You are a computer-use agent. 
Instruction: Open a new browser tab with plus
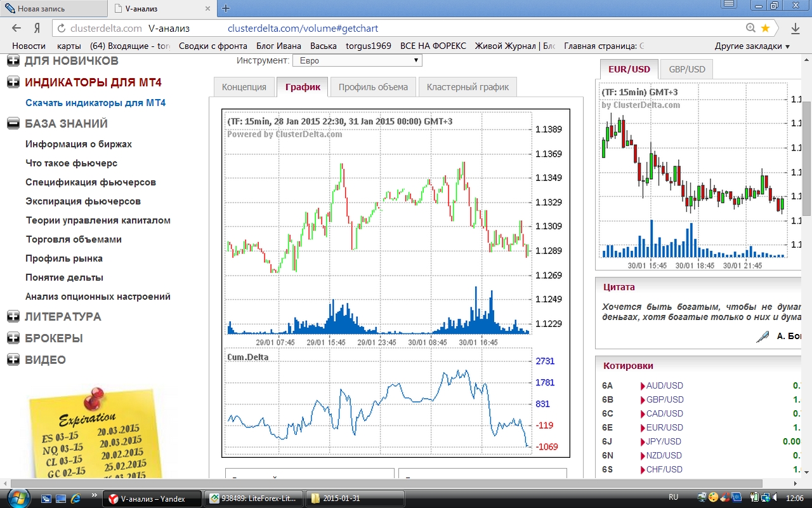(x=226, y=8)
